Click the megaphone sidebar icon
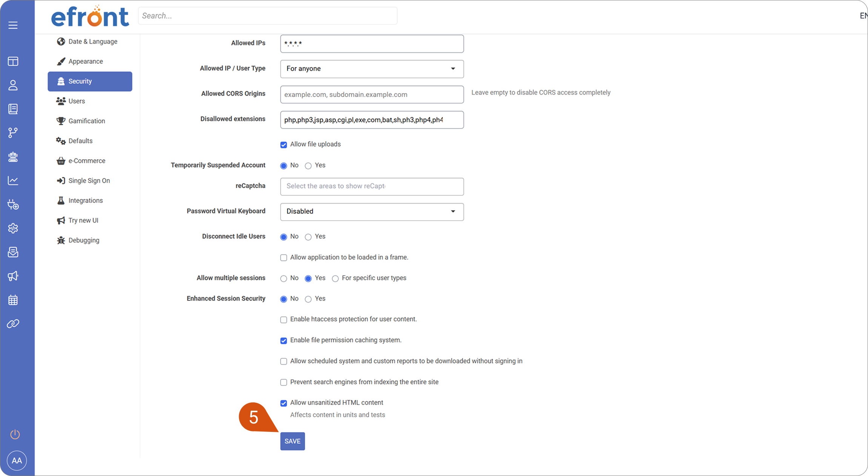 pyautogui.click(x=13, y=276)
